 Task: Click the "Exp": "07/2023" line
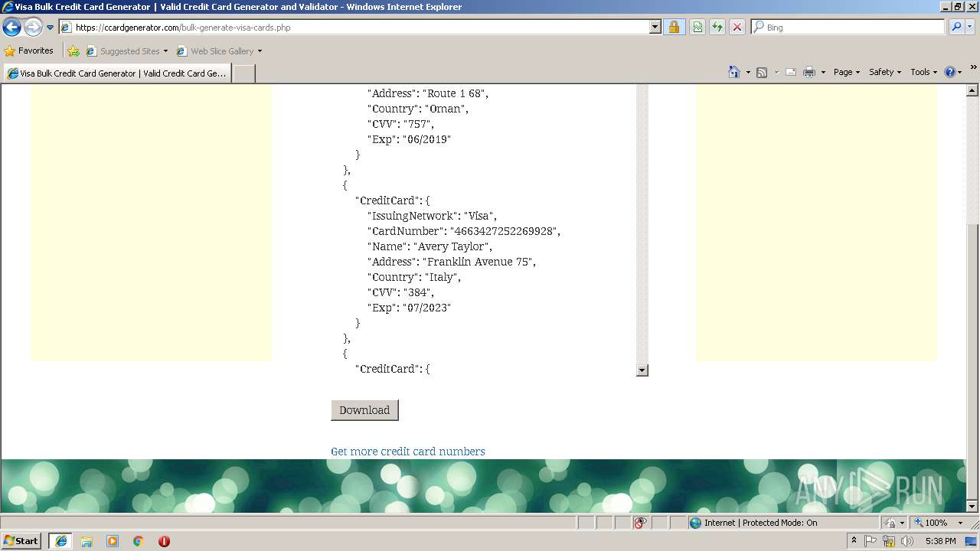click(x=410, y=308)
